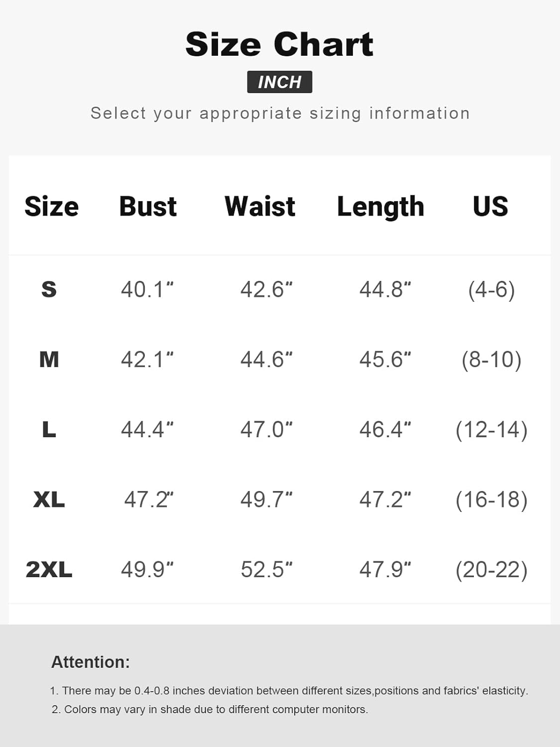Click the 44.6" waist value
This screenshot has height=747, width=560.
point(266,359)
